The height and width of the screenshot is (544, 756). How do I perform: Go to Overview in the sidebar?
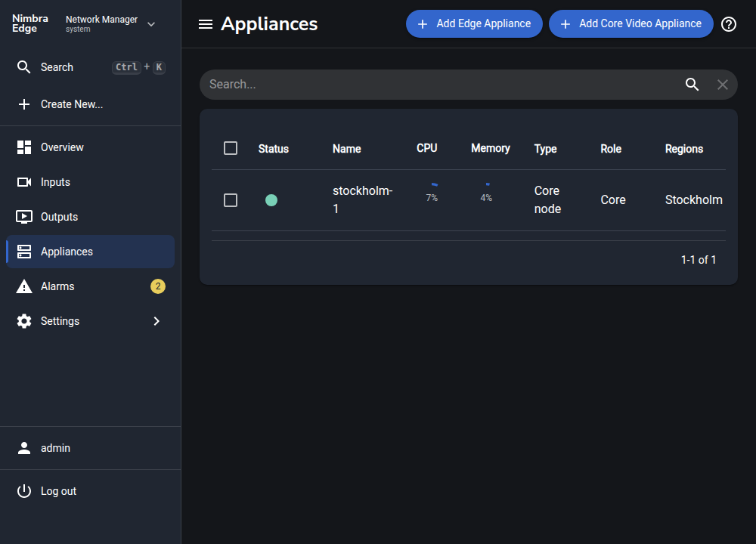pyautogui.click(x=90, y=147)
